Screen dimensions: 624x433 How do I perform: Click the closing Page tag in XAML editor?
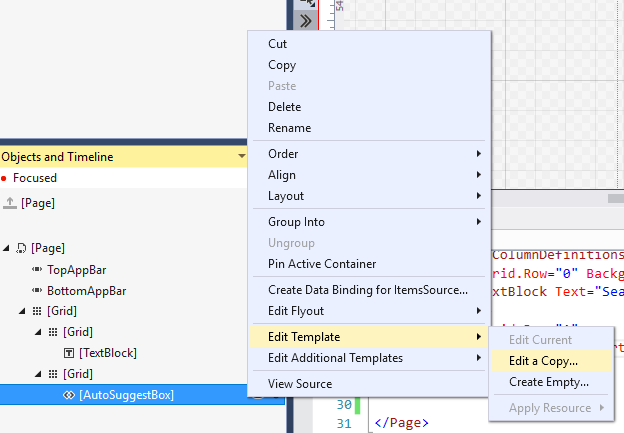click(402, 423)
